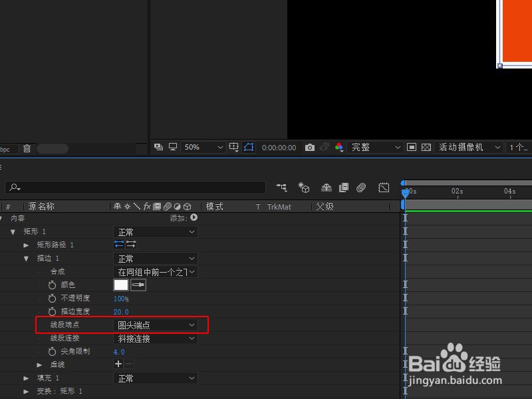Open the 完整 resolution dropdown
Viewport: 532px width, 399px height.
(375, 147)
